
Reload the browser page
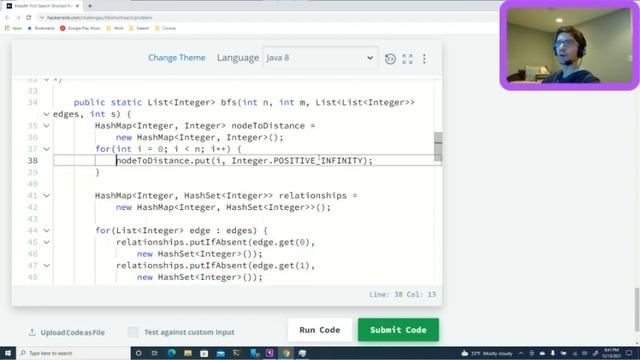coord(29,18)
